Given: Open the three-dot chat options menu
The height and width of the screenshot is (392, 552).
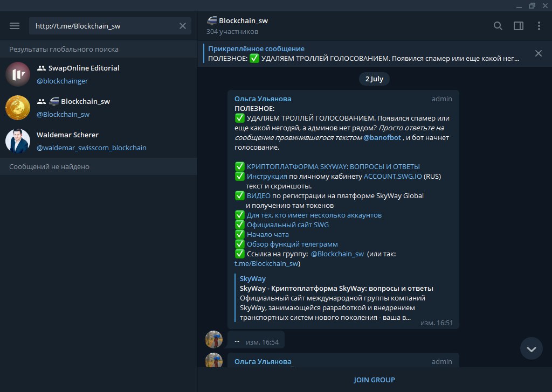Looking at the screenshot, I should coord(539,26).
